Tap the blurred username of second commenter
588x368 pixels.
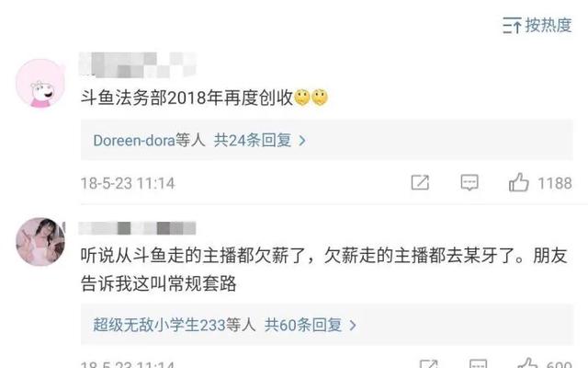pos(137,228)
